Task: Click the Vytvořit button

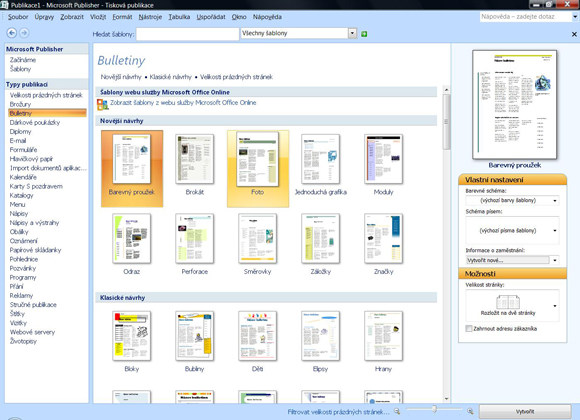Action: 525,411
